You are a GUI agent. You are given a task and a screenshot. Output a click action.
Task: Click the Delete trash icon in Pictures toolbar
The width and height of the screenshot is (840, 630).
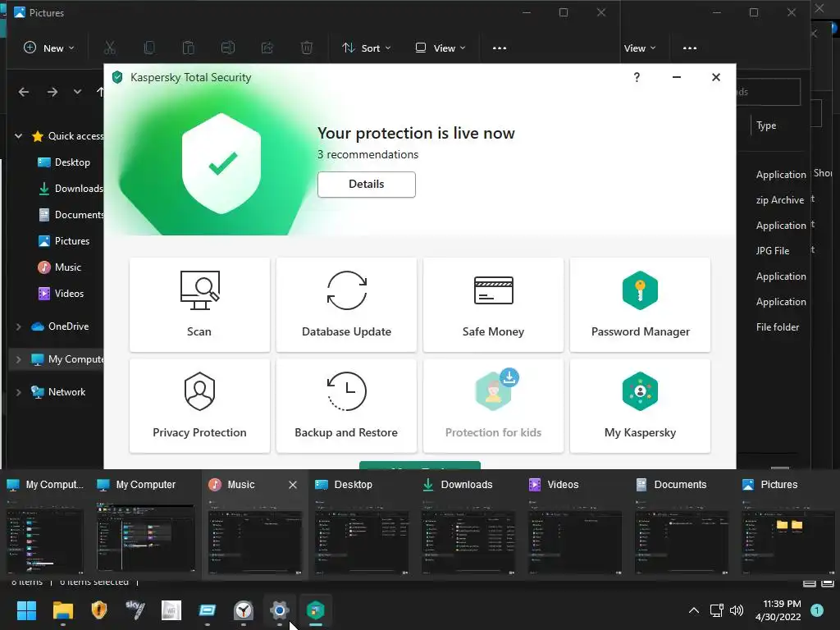(x=307, y=48)
